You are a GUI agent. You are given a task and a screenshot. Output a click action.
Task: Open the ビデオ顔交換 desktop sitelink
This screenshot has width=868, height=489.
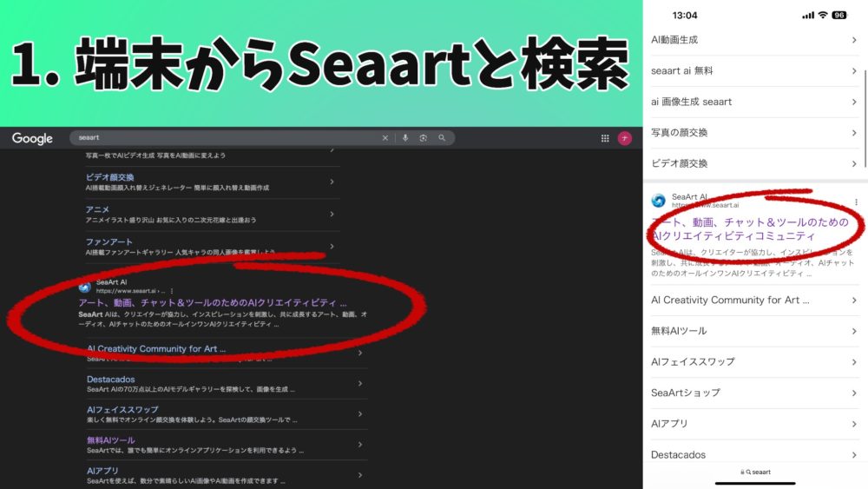point(109,177)
